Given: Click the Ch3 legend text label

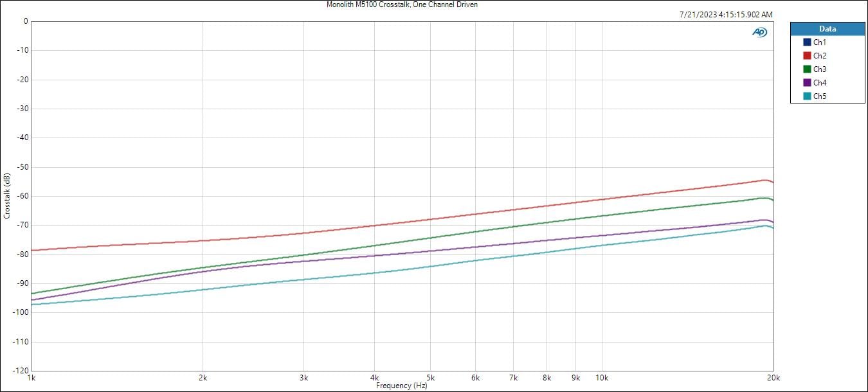Looking at the screenshot, I should pos(820,69).
